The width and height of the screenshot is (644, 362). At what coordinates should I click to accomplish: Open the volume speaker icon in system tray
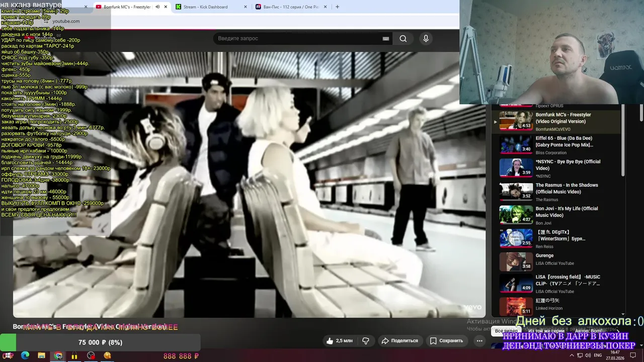588,355
